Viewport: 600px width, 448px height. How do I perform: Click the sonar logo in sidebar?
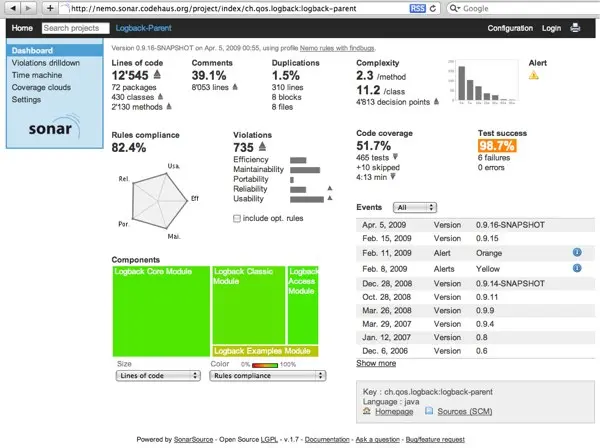(54, 127)
